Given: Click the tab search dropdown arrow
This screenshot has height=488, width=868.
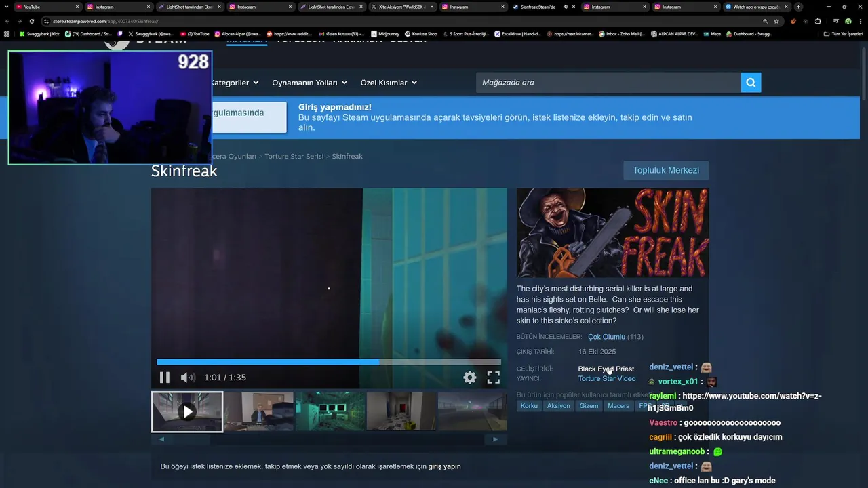Looking at the screenshot, I should tap(6, 7).
